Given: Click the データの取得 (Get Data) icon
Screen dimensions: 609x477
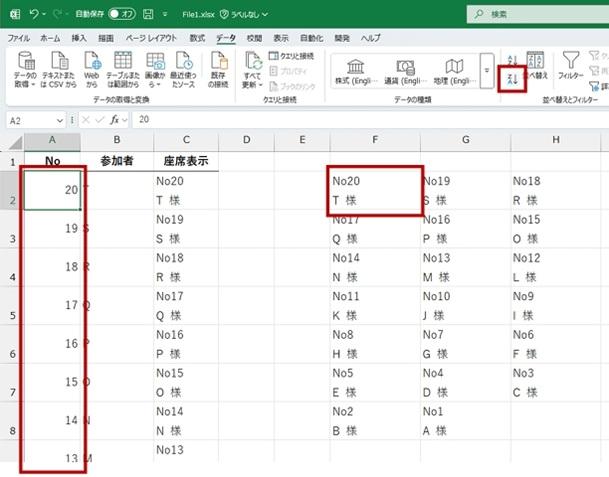Looking at the screenshot, I should pyautogui.click(x=25, y=70).
